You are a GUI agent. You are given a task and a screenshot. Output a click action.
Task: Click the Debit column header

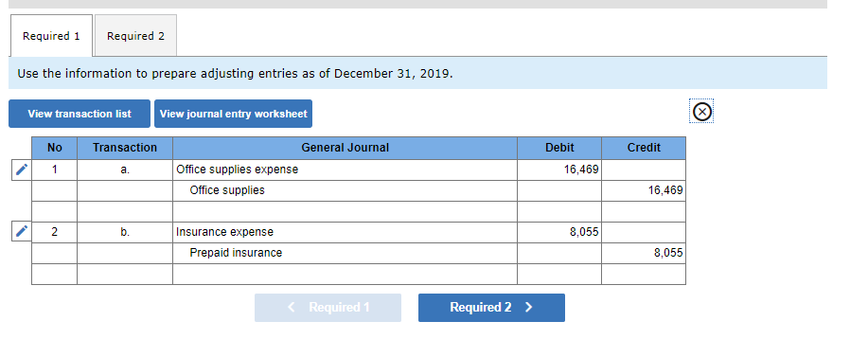click(x=559, y=148)
